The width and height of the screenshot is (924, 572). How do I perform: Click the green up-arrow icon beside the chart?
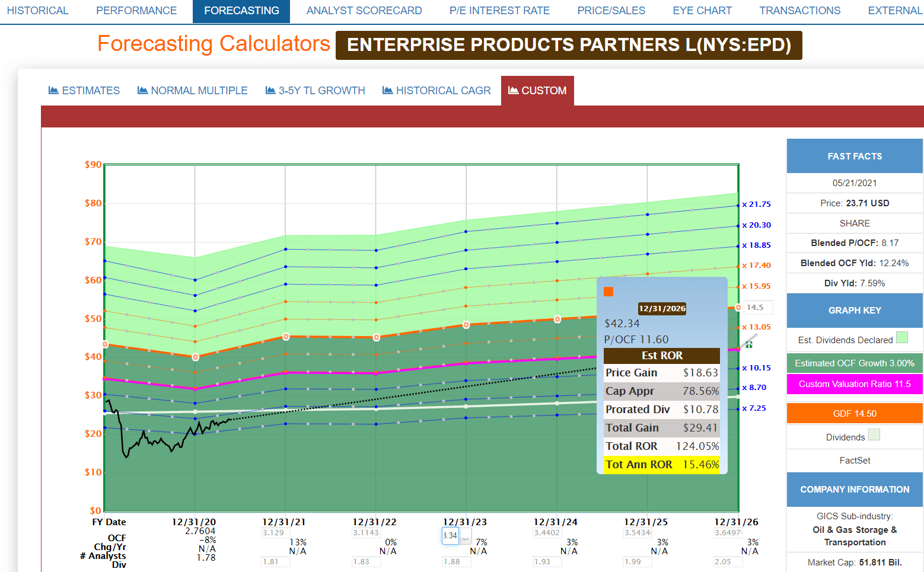pyautogui.click(x=749, y=344)
